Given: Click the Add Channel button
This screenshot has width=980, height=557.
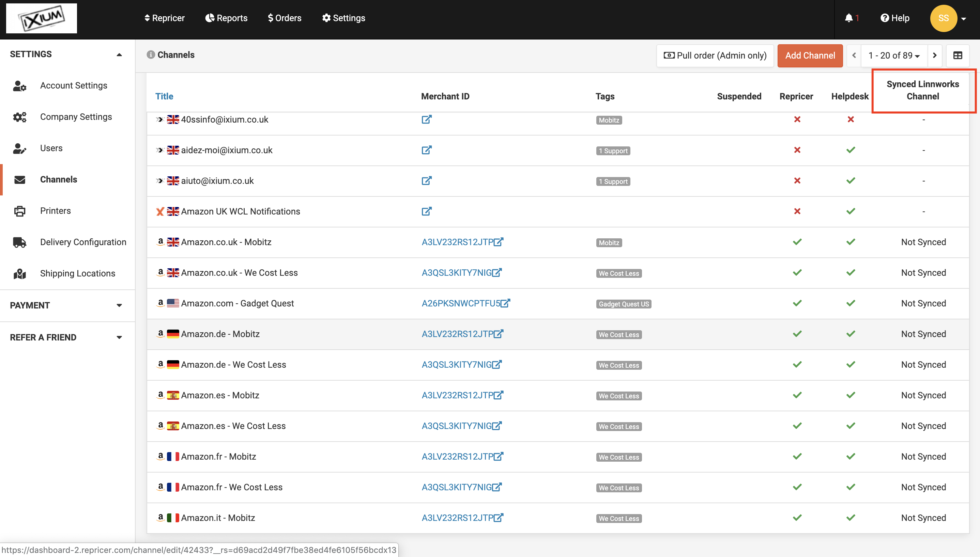Looking at the screenshot, I should click(x=810, y=55).
